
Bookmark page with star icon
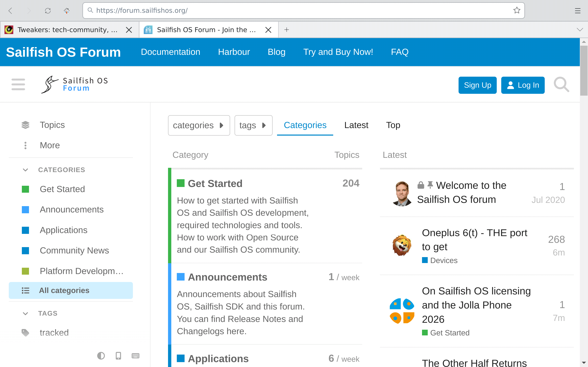tap(517, 10)
